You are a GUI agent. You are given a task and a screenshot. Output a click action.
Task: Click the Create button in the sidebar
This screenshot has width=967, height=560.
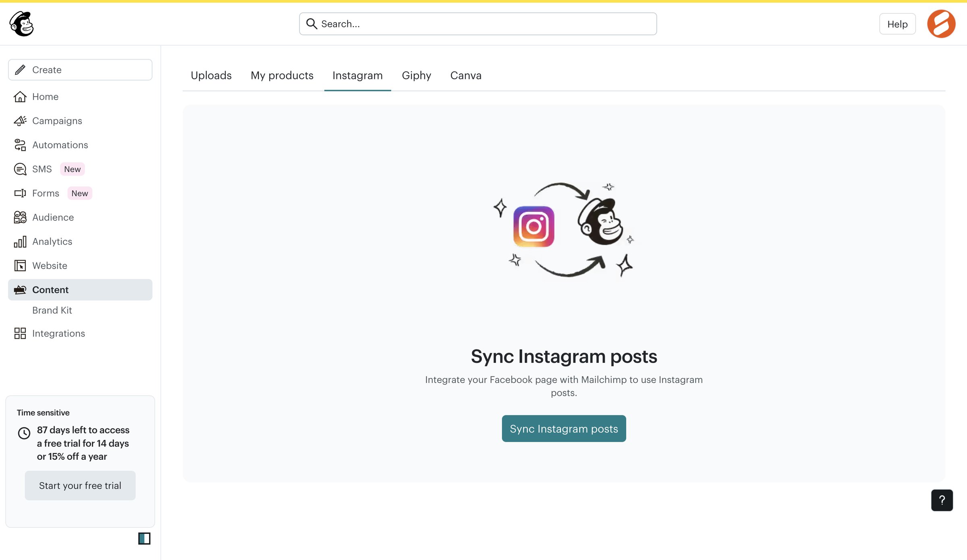click(x=80, y=70)
